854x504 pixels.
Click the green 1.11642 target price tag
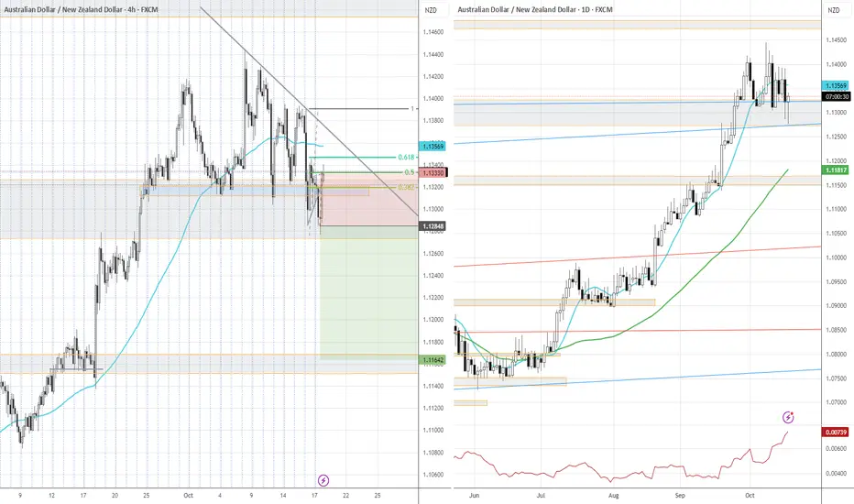pyautogui.click(x=433, y=359)
